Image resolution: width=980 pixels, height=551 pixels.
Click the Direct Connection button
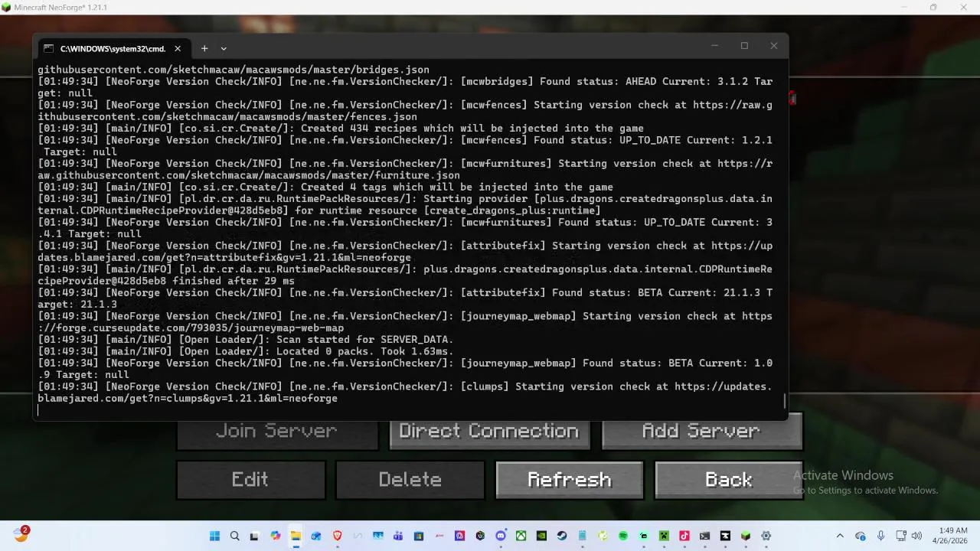[x=488, y=431]
